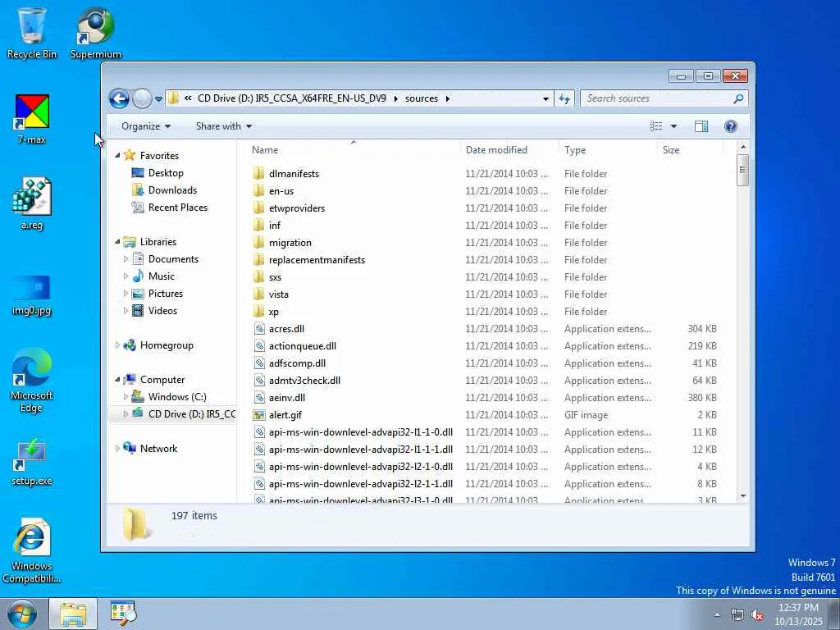This screenshot has width=840, height=630.
Task: Select the inf folder
Action: pyautogui.click(x=274, y=226)
